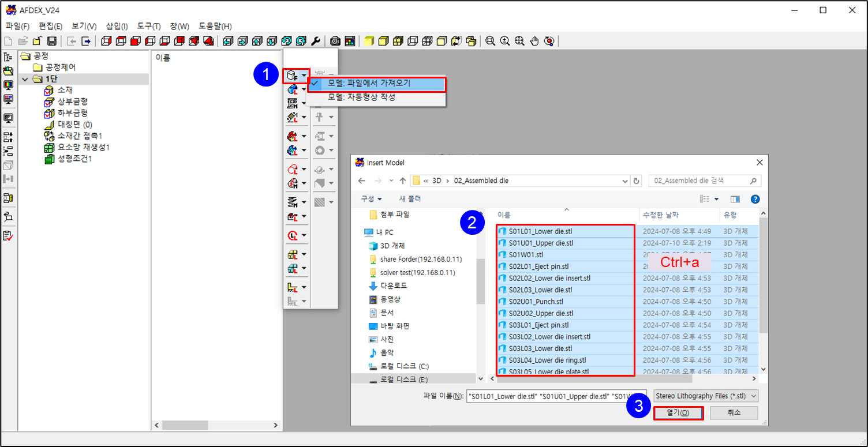Open 로컬 디스크 (C:) in navigation pane
868x447 pixels.
click(x=404, y=366)
